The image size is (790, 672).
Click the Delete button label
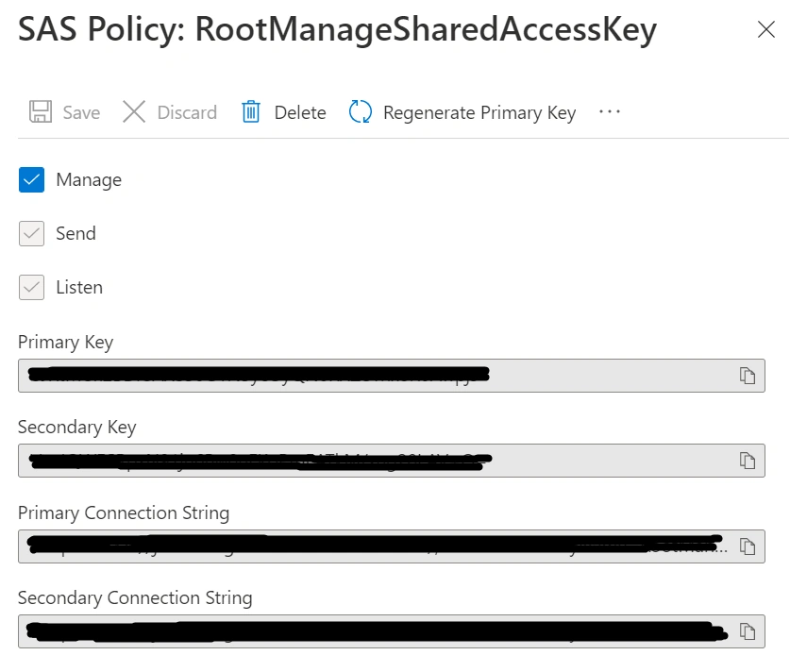pos(300,112)
